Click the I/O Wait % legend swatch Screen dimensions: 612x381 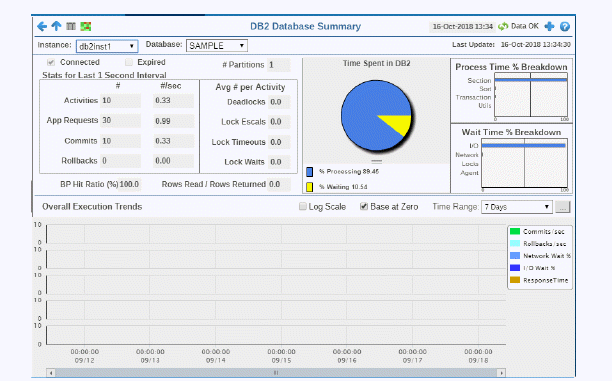pyautogui.click(x=515, y=268)
